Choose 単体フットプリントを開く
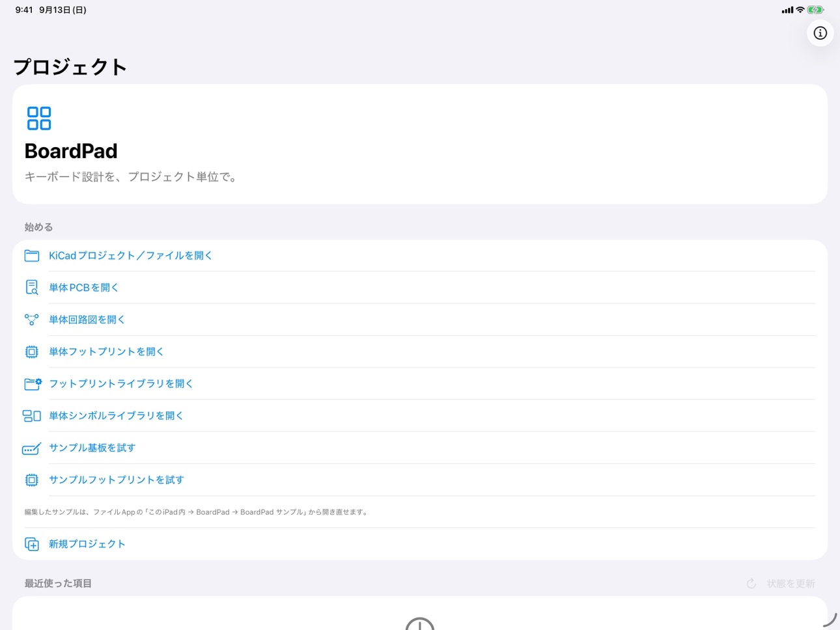Image resolution: width=840 pixels, height=630 pixels. click(420, 351)
